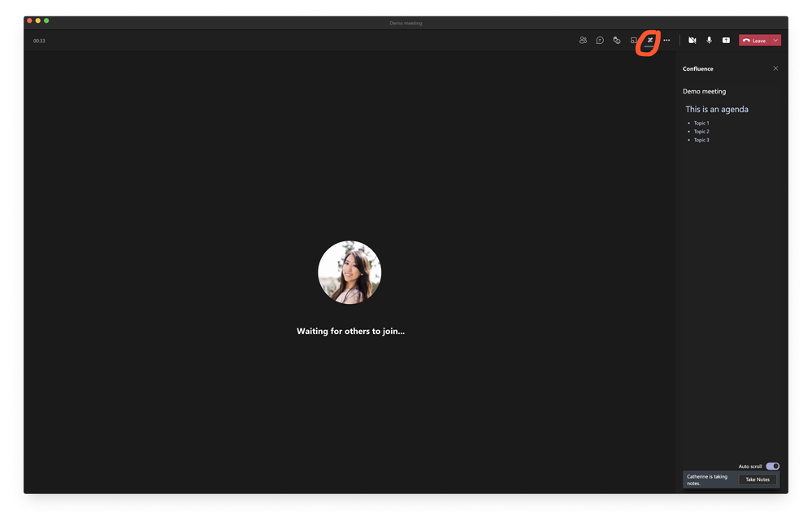Select the Topic 2 bullet
Image resolution: width=812 pixels, height=525 pixels.
[x=701, y=132]
